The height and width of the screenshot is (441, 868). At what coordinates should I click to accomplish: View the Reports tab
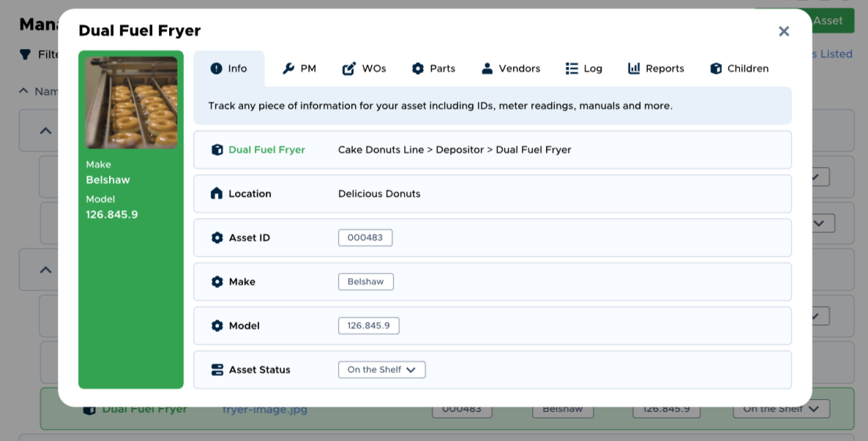[x=656, y=69]
